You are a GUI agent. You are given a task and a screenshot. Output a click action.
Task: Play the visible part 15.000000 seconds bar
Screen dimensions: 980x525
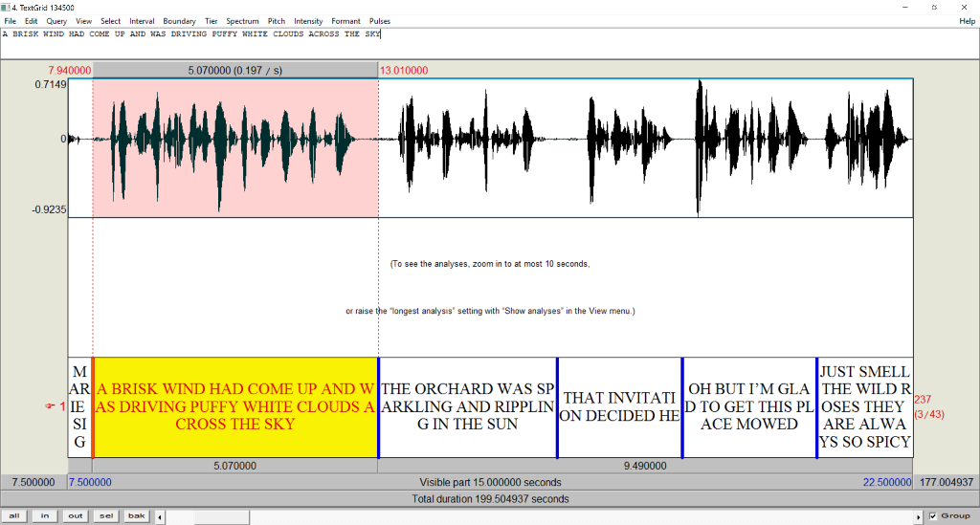pyautogui.click(x=490, y=482)
